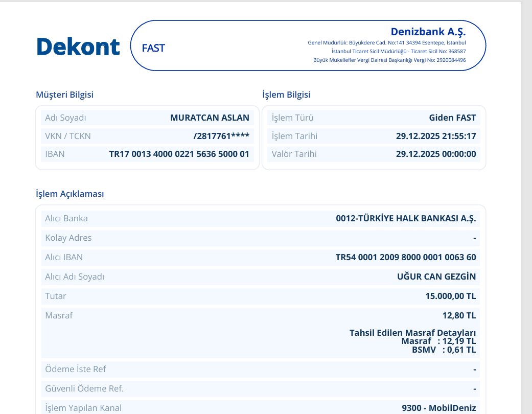Screen dimensions: 532x414
Task: Click the İşlem Açıklaması section heading
Action: (x=70, y=194)
